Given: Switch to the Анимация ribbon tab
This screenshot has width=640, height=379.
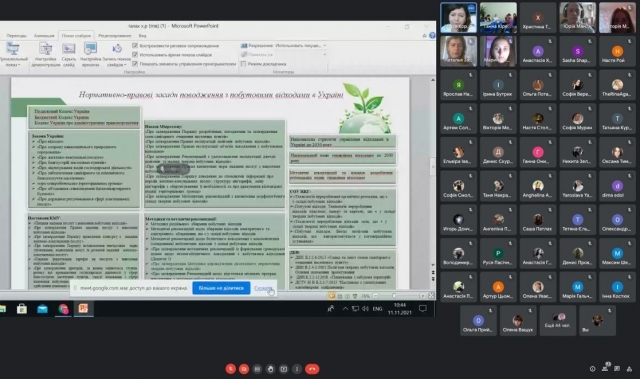Looking at the screenshot, I should click(44, 36).
